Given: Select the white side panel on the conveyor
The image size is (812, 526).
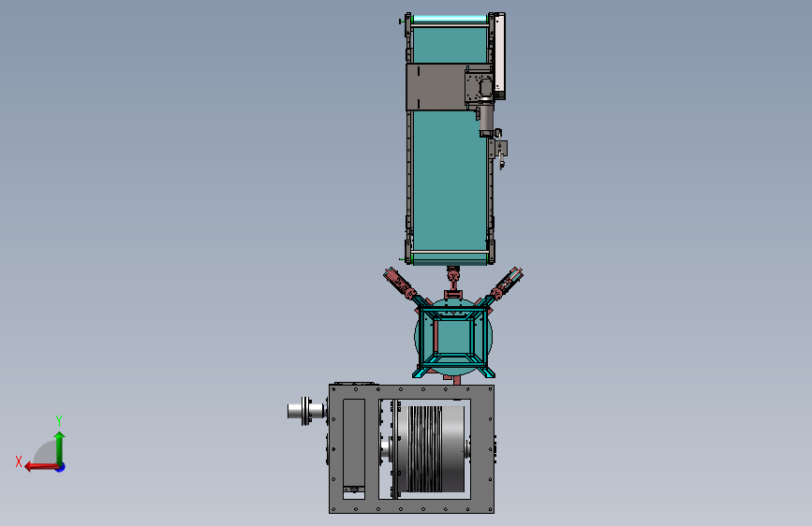Looking at the screenshot, I should pyautogui.click(x=500, y=54).
